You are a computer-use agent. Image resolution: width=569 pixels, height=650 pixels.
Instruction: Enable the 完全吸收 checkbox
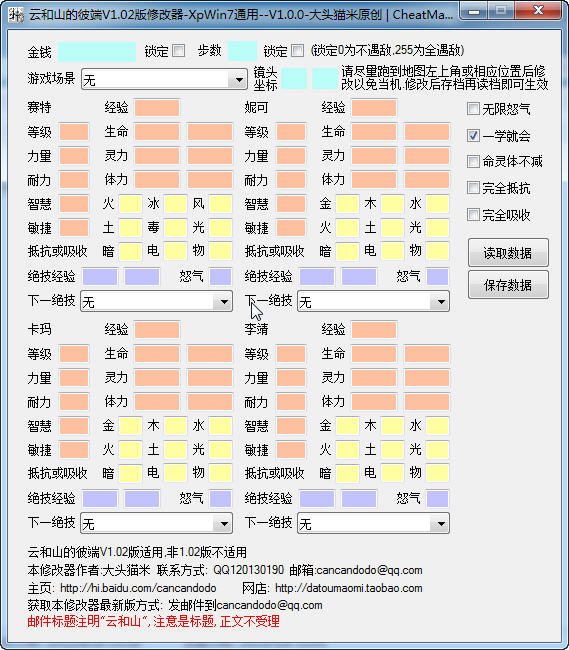[x=473, y=215]
